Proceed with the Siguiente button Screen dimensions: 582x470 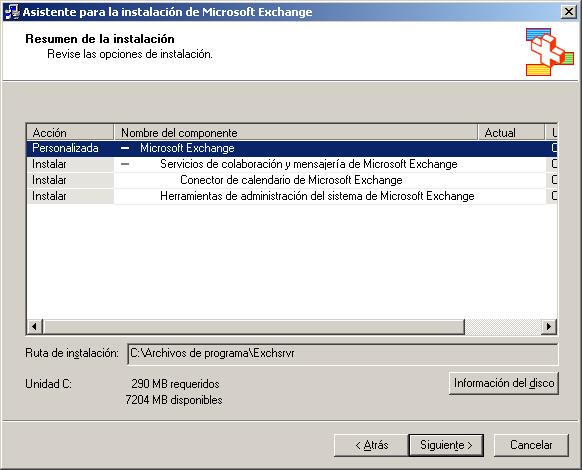coord(446,445)
